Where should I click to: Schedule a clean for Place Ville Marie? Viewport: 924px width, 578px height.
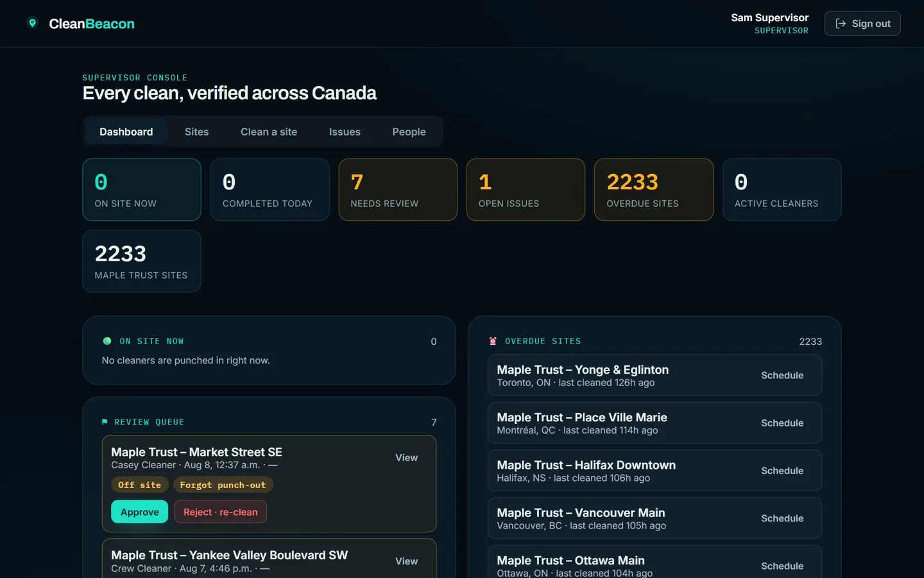782,423
